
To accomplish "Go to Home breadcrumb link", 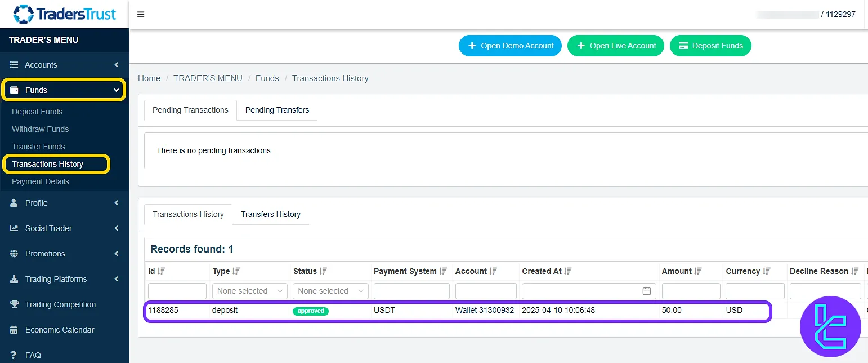I will click(x=149, y=78).
